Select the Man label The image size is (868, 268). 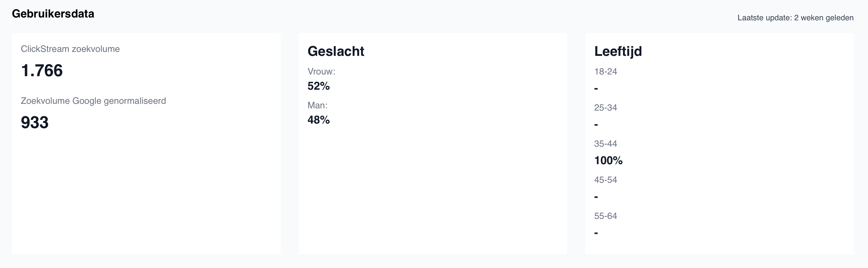(x=317, y=105)
